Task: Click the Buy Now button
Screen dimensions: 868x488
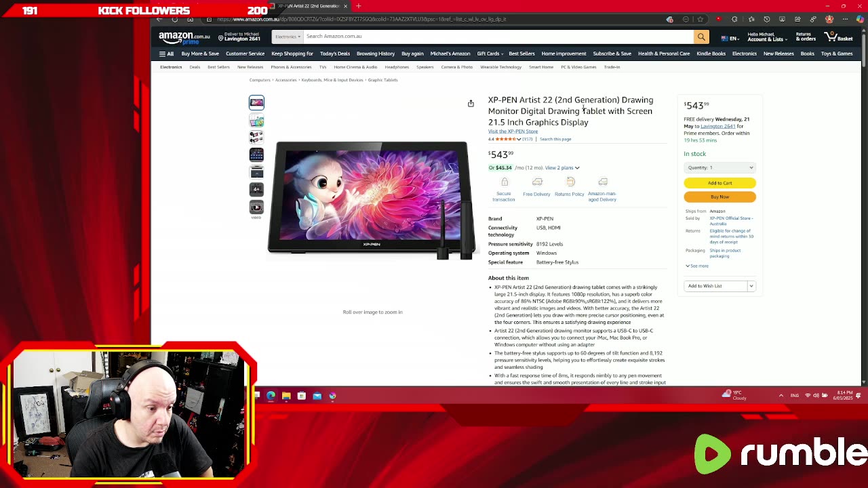Action: [719, 197]
